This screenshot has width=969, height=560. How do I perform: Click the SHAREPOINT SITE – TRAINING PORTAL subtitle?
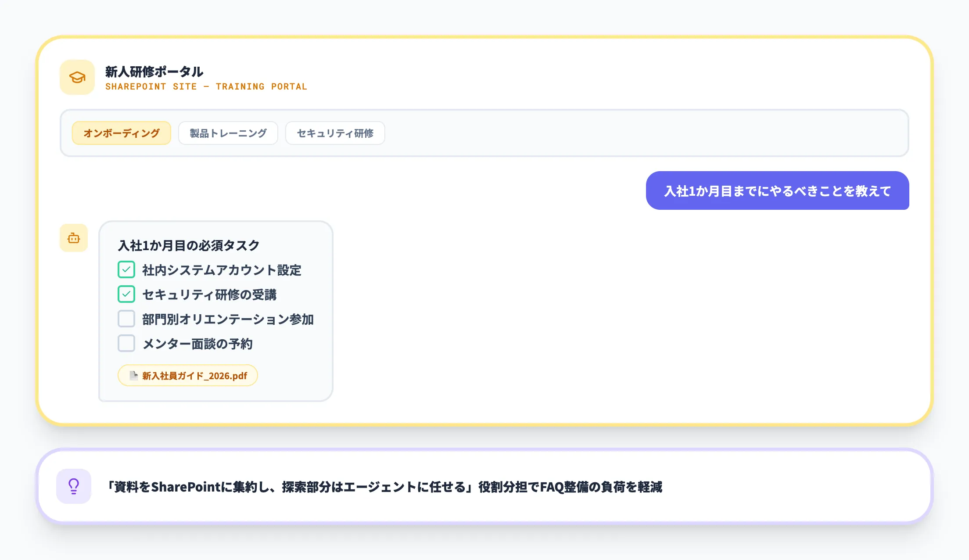click(x=206, y=86)
